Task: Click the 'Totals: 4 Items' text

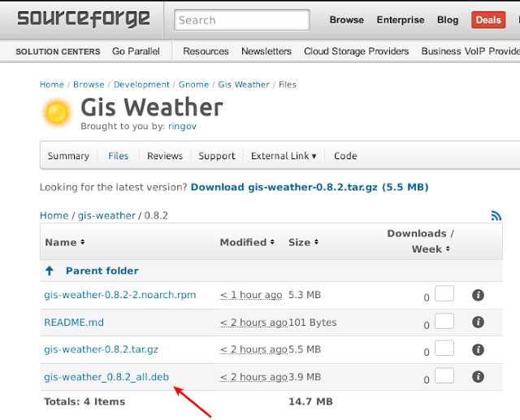Action: pos(84,401)
